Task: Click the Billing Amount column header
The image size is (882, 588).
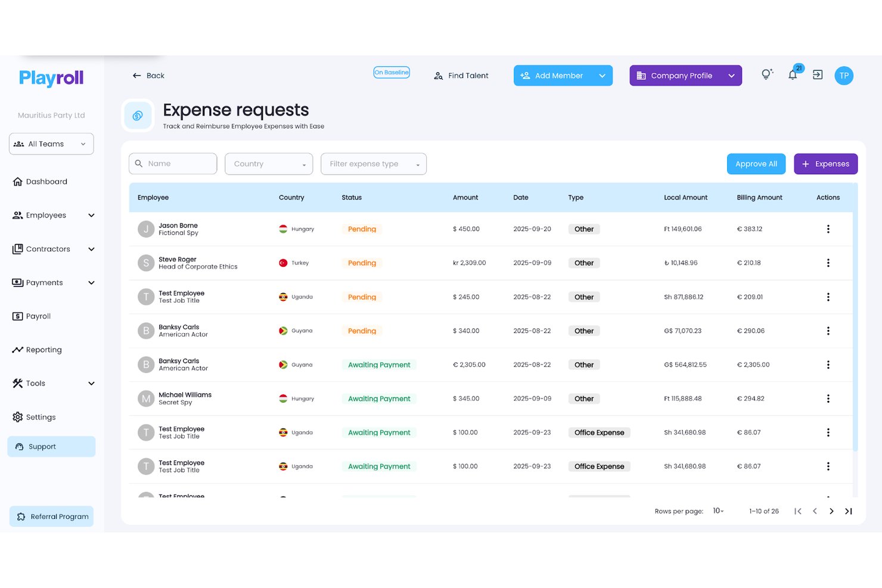Action: (x=759, y=198)
